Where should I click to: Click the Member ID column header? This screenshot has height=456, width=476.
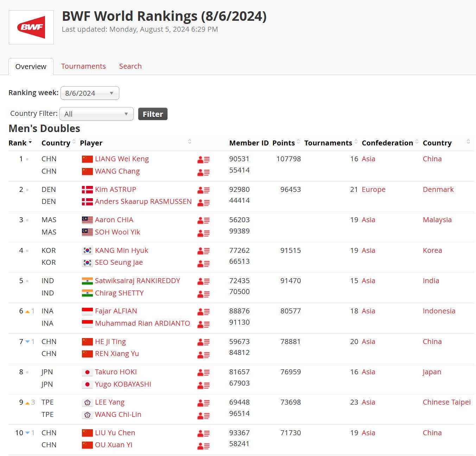pyautogui.click(x=249, y=143)
